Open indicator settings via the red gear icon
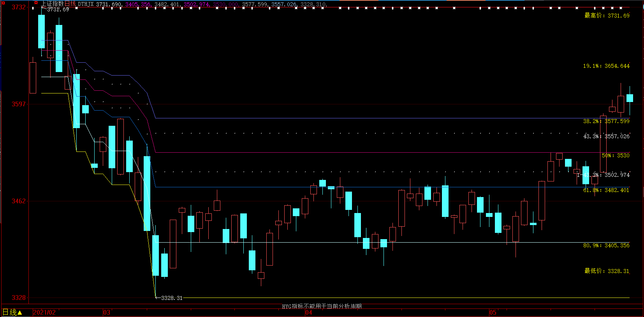644x317 pixels. (x=36, y=3)
